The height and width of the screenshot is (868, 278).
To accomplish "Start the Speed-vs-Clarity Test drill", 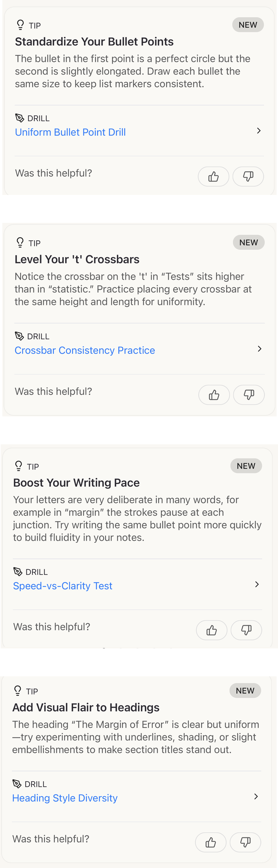I will click(63, 586).
